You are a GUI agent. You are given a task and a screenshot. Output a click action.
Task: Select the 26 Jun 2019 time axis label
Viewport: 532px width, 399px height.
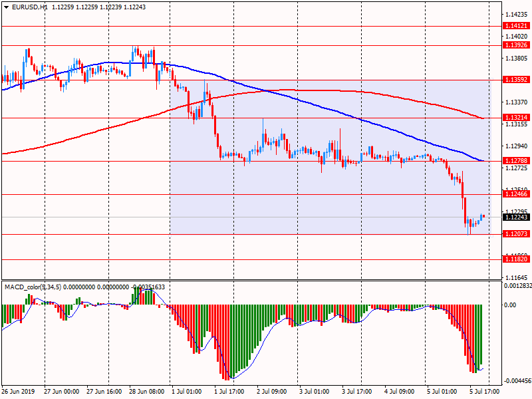coord(18,392)
